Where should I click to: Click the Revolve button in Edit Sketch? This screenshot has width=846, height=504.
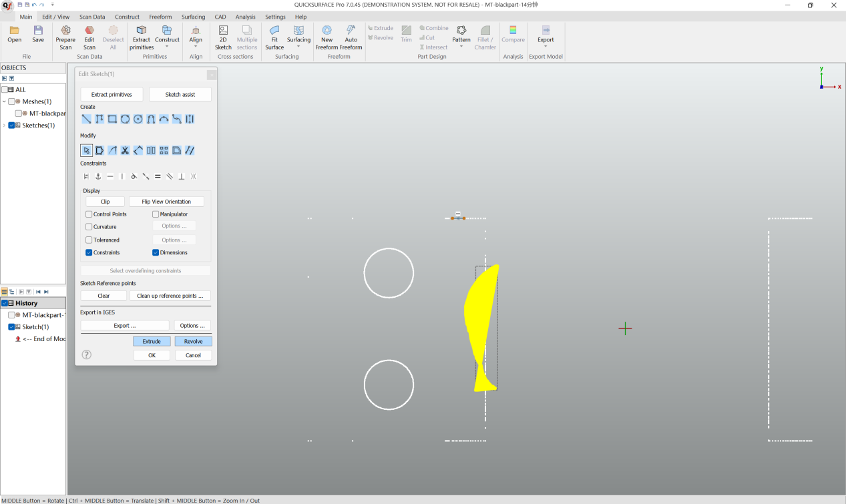pyautogui.click(x=193, y=341)
